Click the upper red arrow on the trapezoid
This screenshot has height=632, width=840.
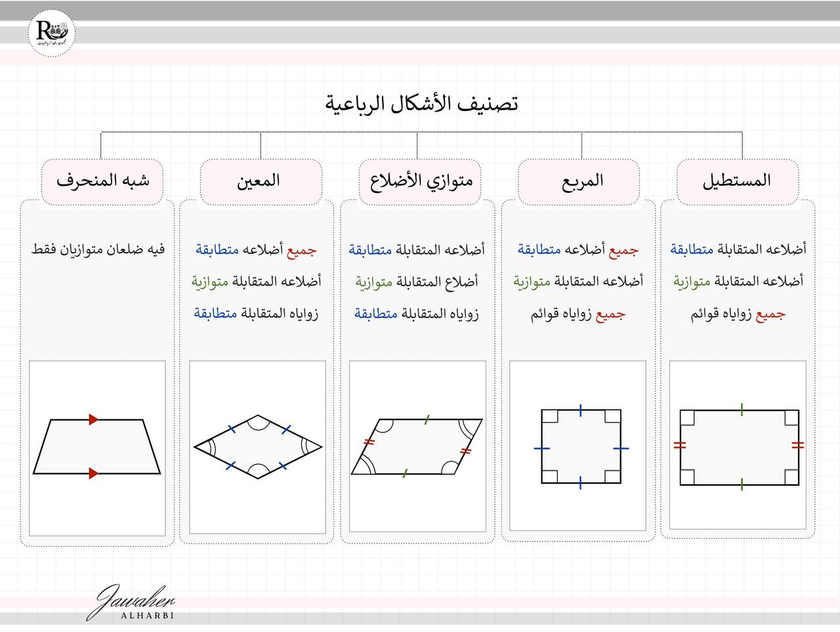click(x=94, y=419)
